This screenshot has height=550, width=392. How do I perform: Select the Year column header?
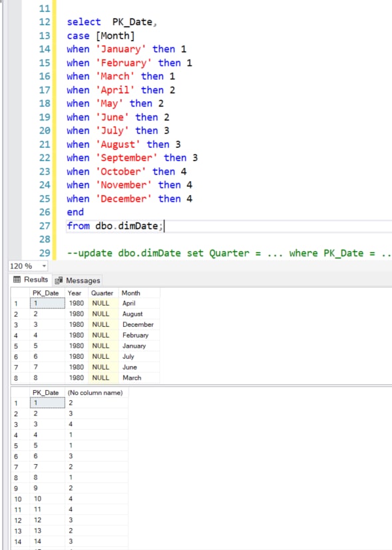[77, 293]
